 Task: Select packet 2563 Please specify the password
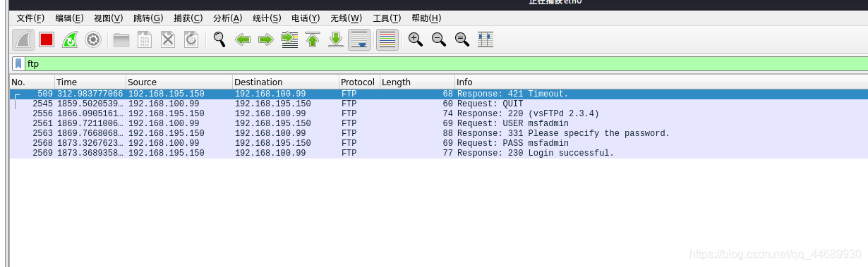[438, 133]
